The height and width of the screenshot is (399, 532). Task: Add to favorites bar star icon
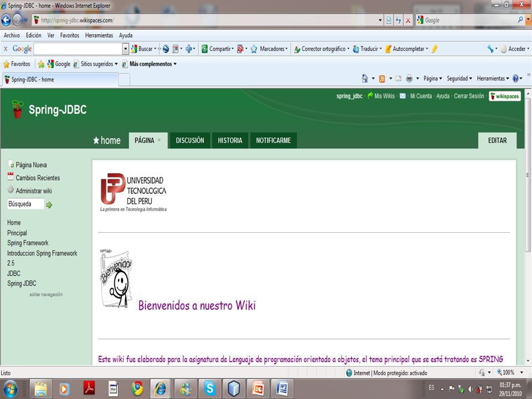[41, 64]
